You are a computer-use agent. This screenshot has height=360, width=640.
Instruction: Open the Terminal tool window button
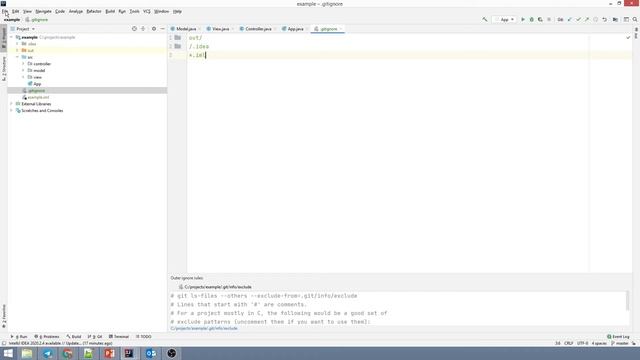119,337
